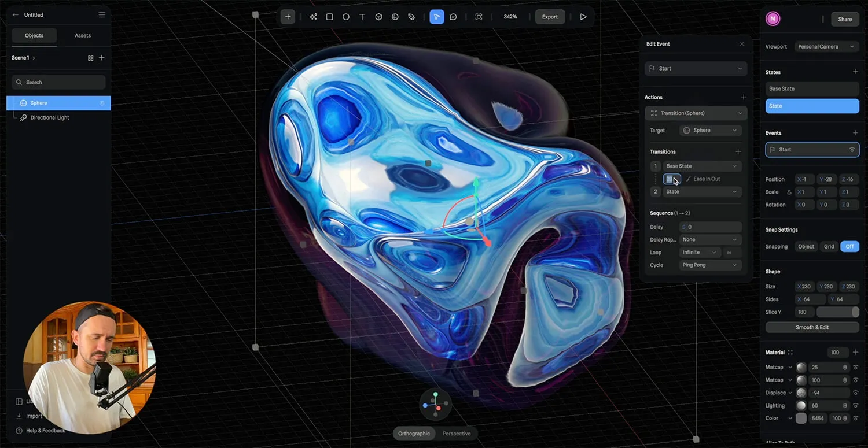Toggle the Start event visibility icon
Screen dimensions: 868x448
pyautogui.click(x=852, y=150)
